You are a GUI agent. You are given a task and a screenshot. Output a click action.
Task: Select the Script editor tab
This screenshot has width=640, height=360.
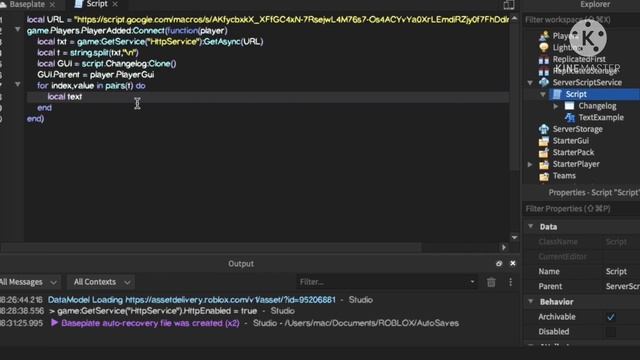(x=97, y=4)
